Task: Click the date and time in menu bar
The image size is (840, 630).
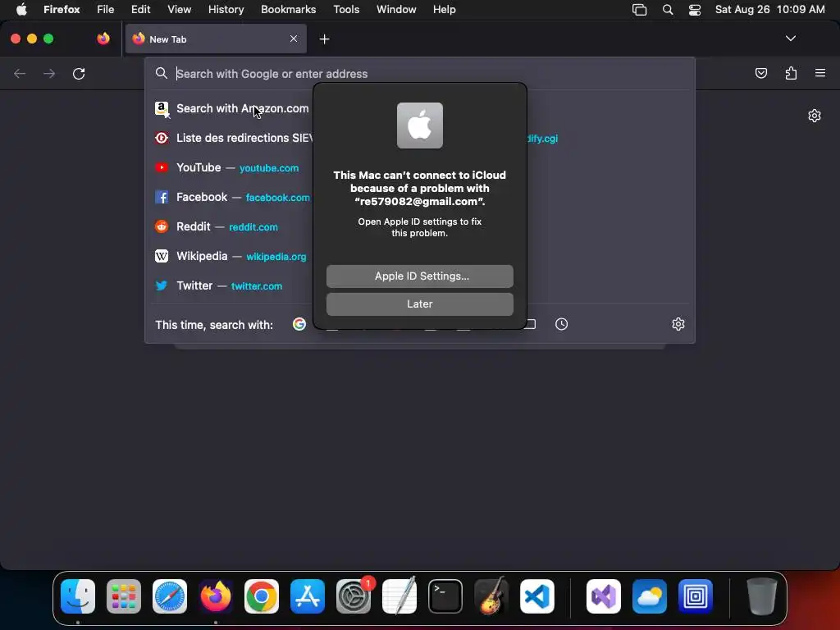Action: (769, 10)
